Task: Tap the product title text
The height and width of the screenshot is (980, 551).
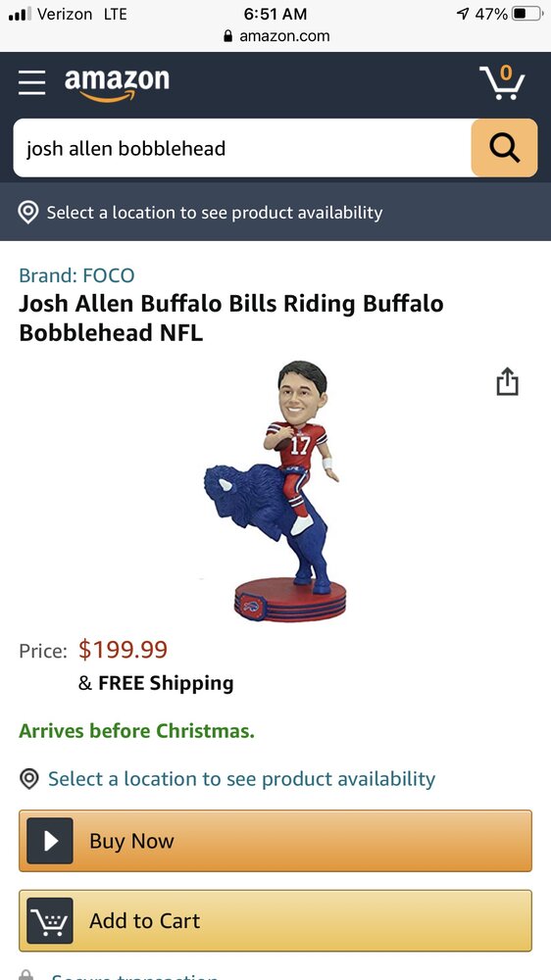Action: click(231, 318)
